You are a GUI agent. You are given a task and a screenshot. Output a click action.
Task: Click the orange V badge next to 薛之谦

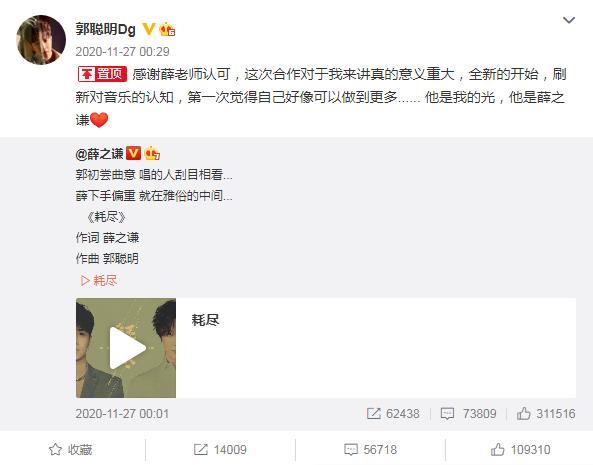pyautogui.click(x=133, y=153)
